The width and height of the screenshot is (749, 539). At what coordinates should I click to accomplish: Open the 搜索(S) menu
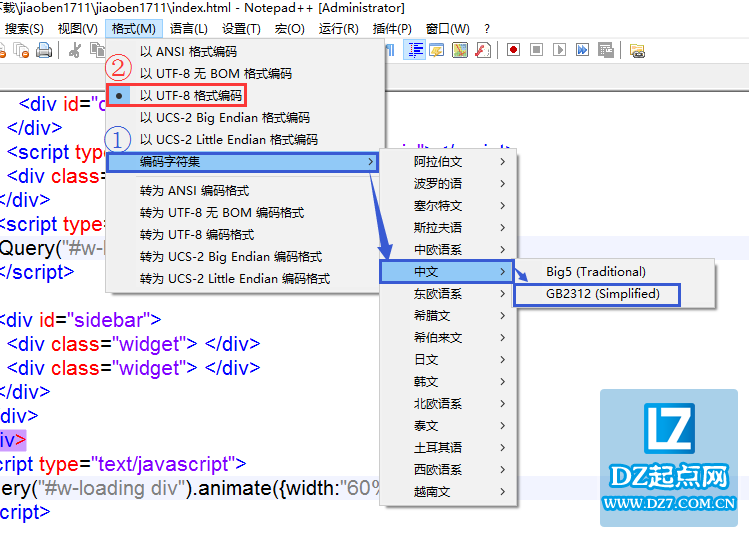pos(24,29)
